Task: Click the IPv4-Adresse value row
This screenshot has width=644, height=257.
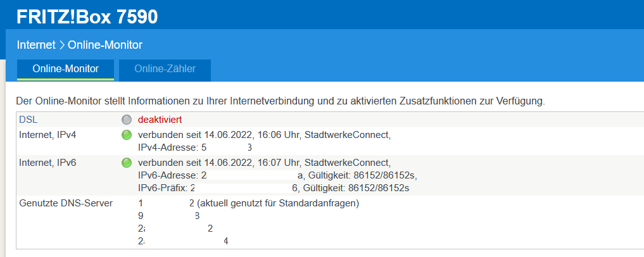Action: point(194,147)
